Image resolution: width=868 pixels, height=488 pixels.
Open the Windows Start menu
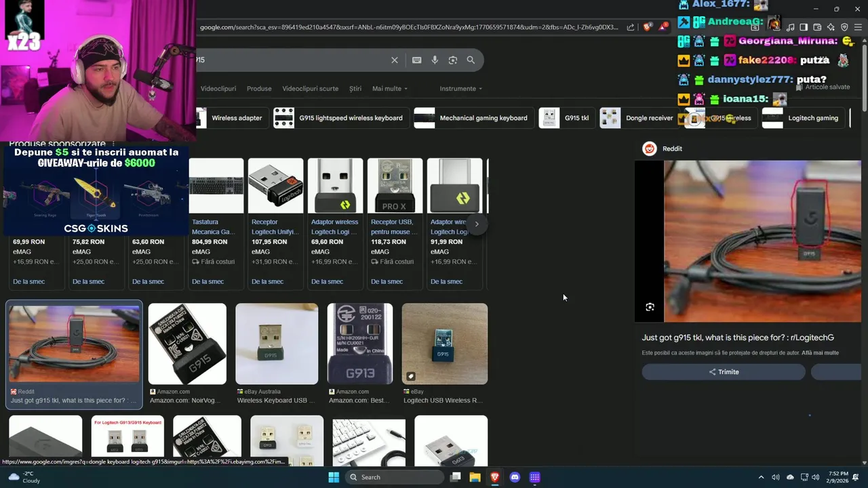[334, 477]
